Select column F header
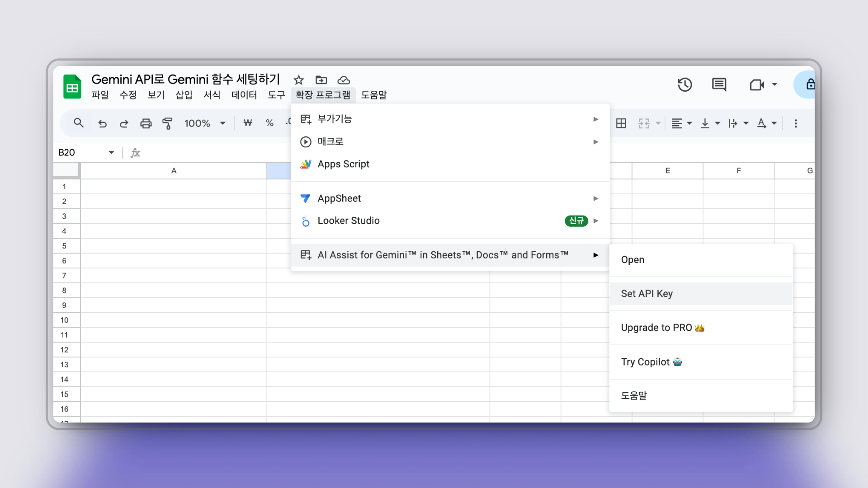The image size is (868, 488). [x=739, y=171]
